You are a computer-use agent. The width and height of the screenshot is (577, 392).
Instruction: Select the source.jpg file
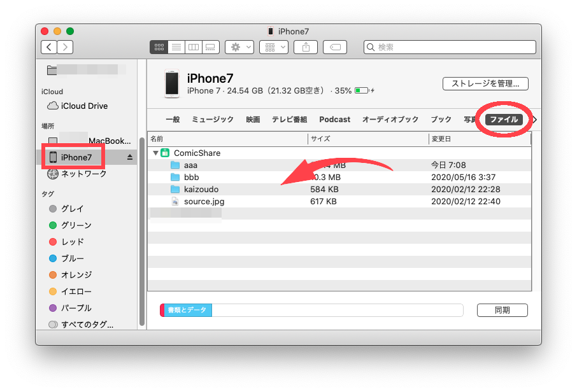[x=198, y=202]
